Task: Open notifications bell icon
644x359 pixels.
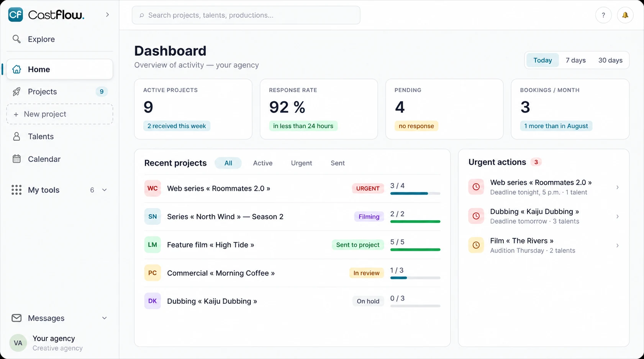Action: tap(625, 15)
